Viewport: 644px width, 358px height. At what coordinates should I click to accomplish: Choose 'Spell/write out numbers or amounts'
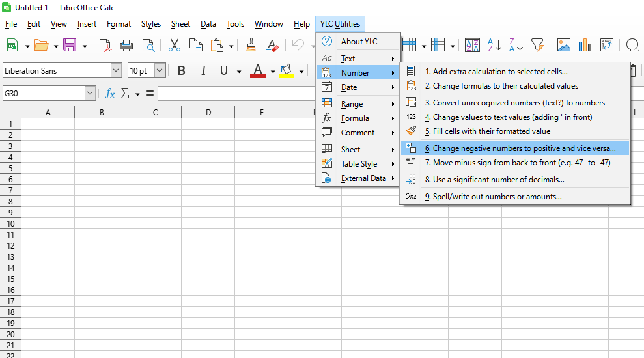coord(497,197)
